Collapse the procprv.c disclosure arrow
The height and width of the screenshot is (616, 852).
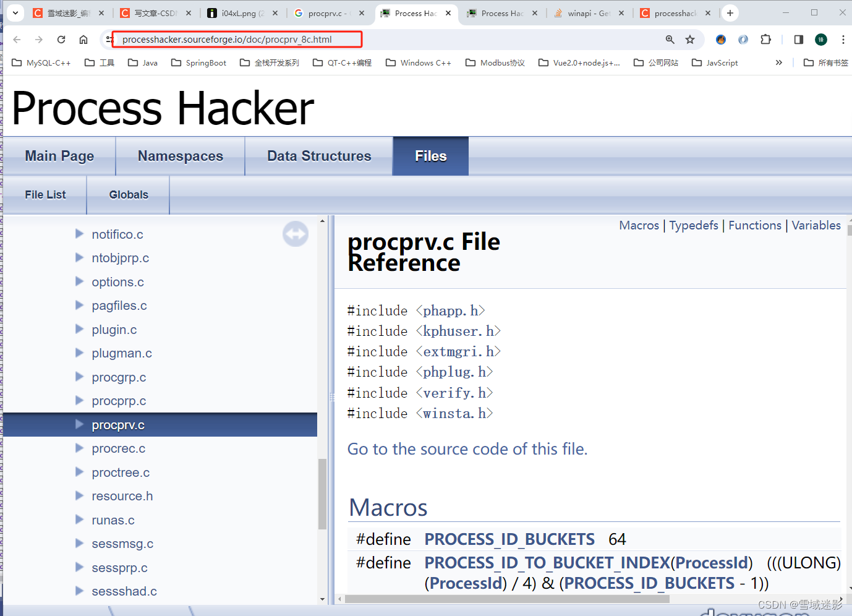tap(79, 424)
